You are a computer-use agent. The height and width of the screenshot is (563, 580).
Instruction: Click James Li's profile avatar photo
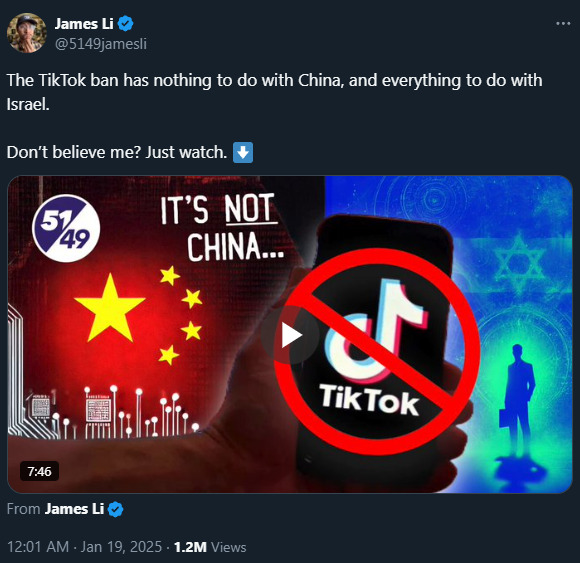27,33
